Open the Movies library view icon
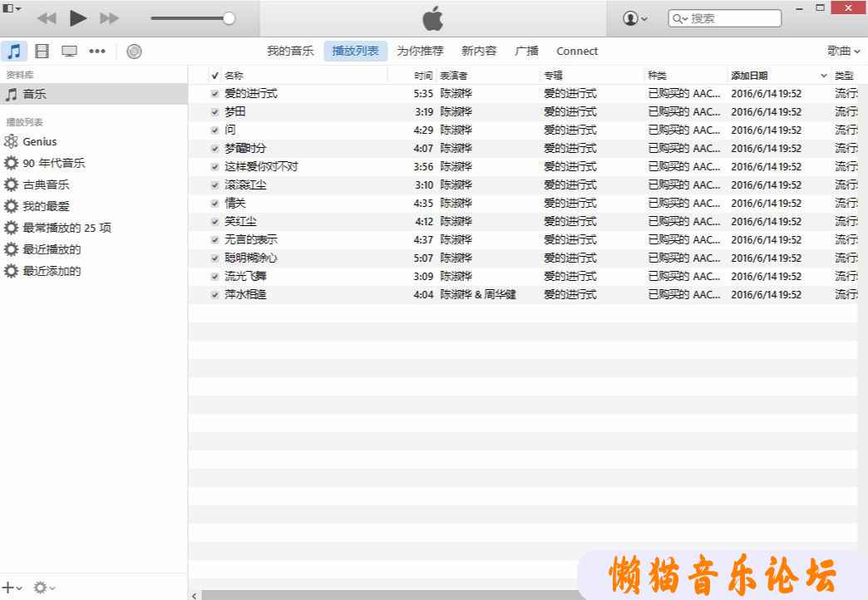Viewport: 868px width, 600px height. (42, 52)
